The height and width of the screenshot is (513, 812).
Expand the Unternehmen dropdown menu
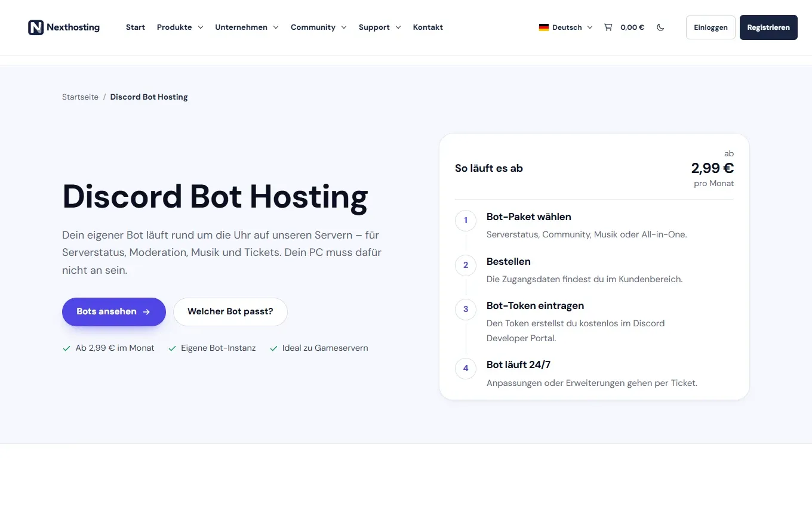(x=247, y=27)
